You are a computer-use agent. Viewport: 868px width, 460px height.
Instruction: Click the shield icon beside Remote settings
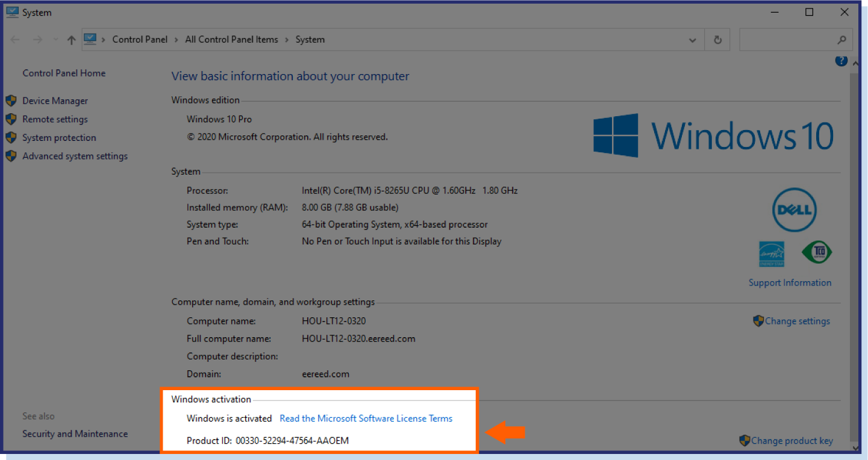(11, 119)
